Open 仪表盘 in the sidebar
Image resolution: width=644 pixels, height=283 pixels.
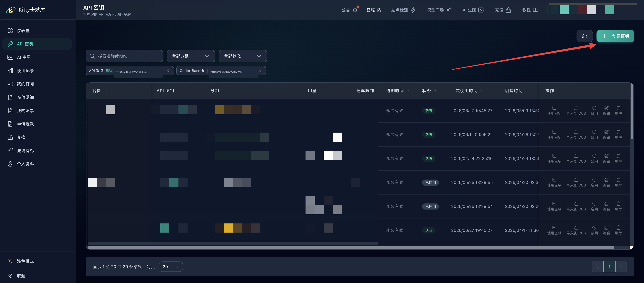(x=37, y=31)
